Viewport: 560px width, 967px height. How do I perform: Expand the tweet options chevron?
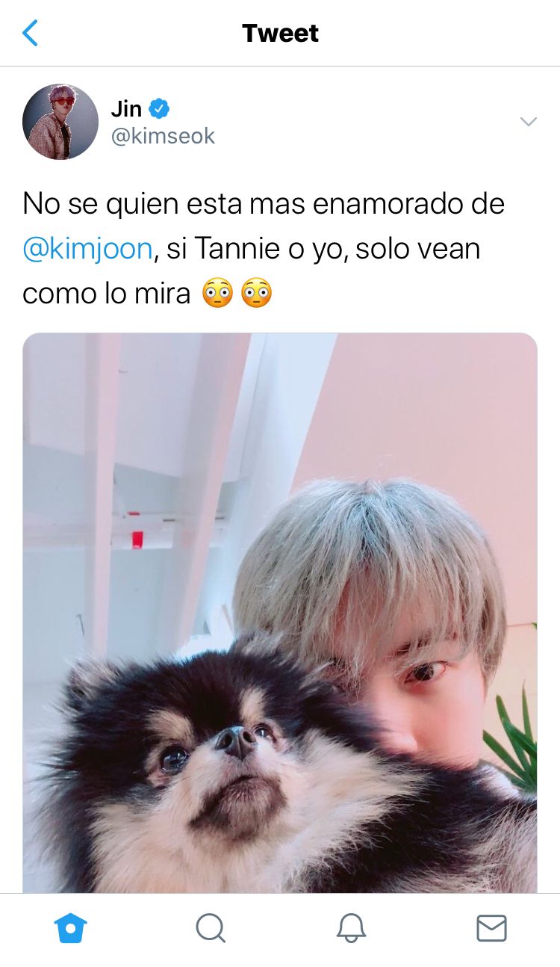[x=528, y=122]
